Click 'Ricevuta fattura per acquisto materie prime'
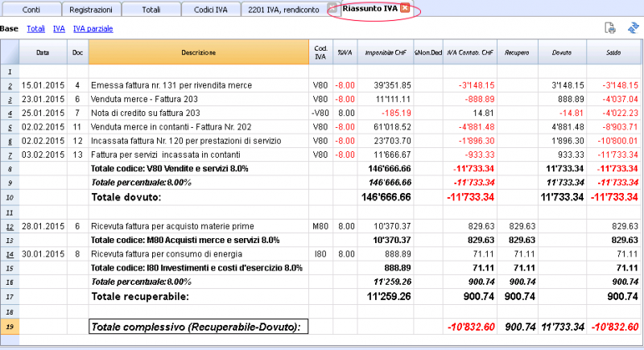 172,227
